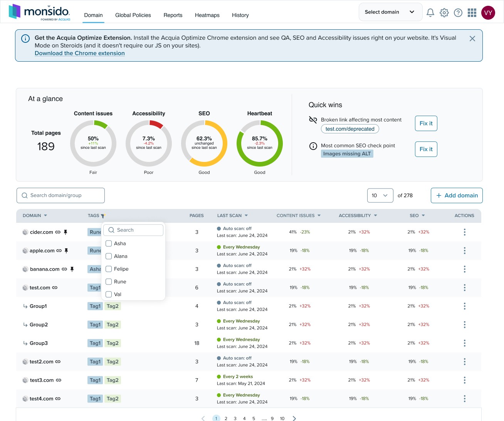Screen dimensions: 504x421
Task: Open actions menu for test4.com row
Action: pyautogui.click(x=464, y=399)
